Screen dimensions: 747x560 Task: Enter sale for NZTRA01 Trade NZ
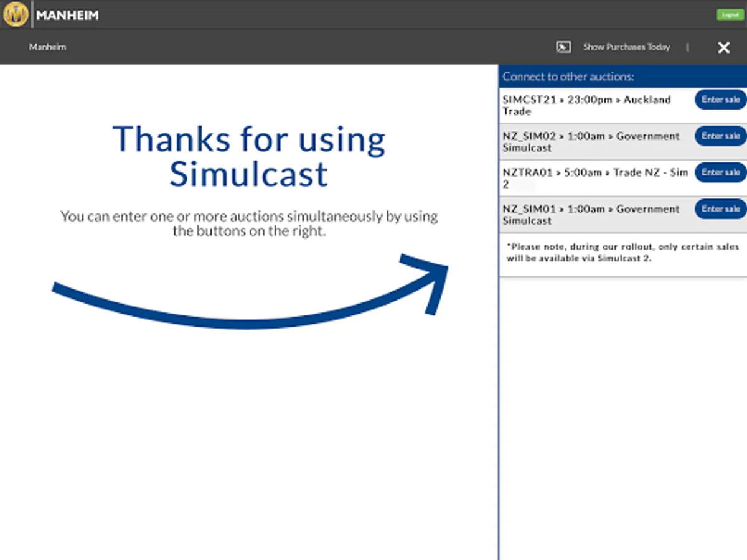(x=721, y=172)
